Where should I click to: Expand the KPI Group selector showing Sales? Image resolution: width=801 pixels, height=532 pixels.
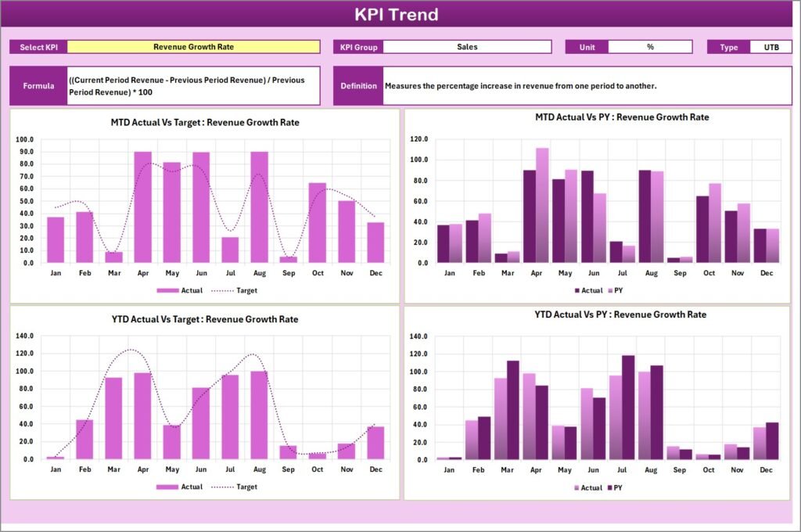tap(467, 47)
